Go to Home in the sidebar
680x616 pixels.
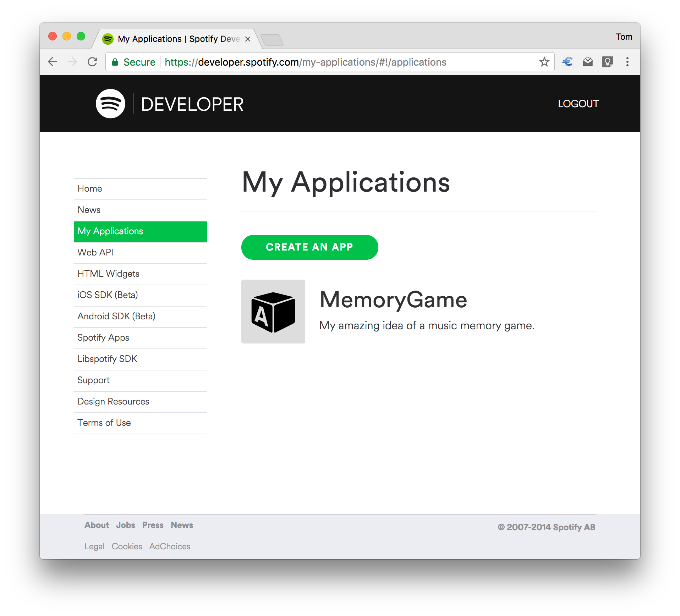click(141, 189)
